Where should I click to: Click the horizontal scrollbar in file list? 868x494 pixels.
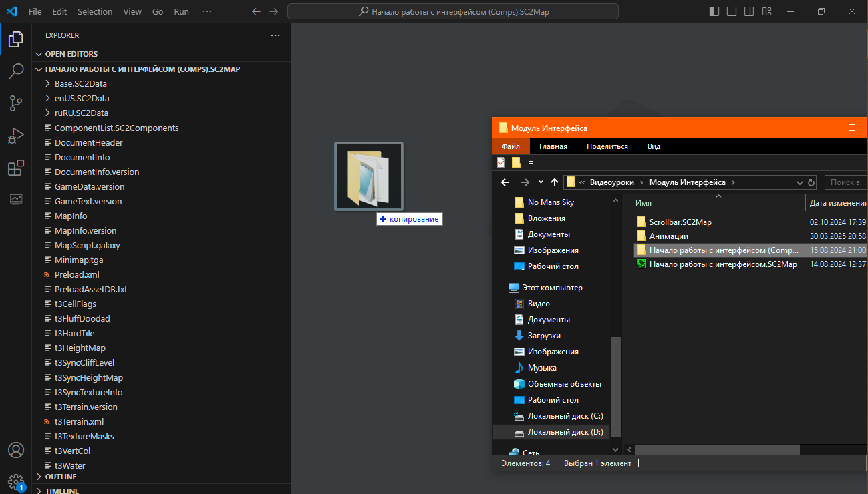pyautogui.click(x=717, y=450)
